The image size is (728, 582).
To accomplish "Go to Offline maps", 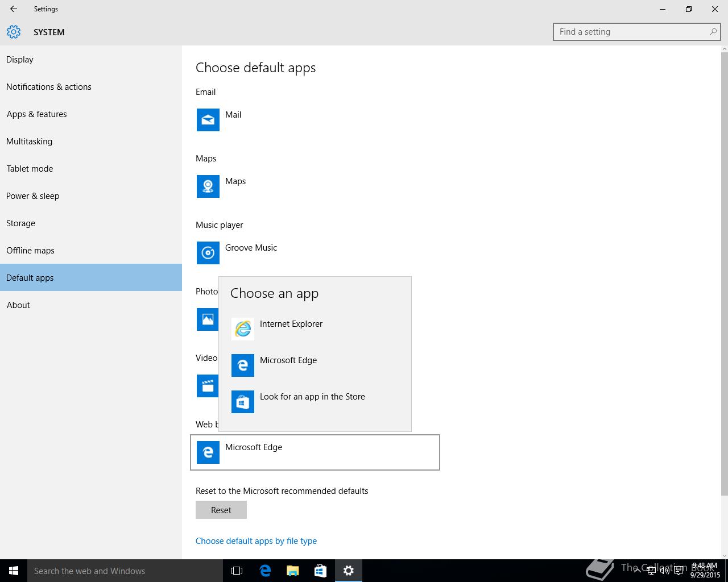I will click(x=91, y=251).
